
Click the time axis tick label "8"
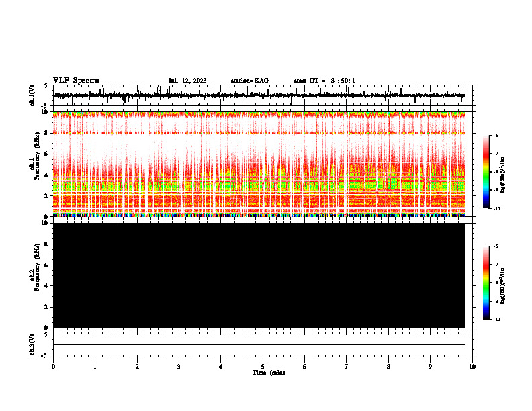388,367
